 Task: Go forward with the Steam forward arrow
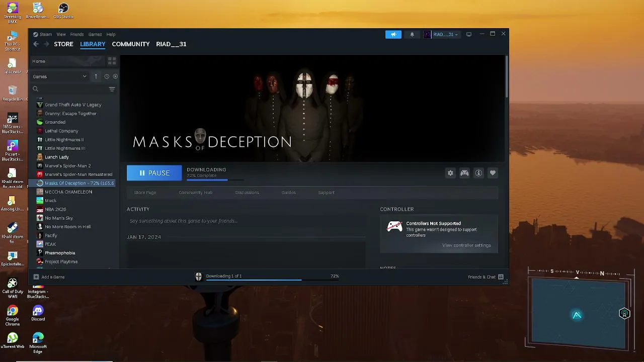(46, 44)
